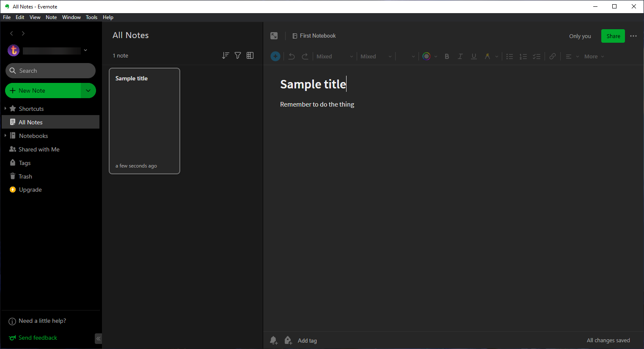Image resolution: width=644 pixels, height=349 pixels.
Task: Click the insert plus icon in toolbar
Action: pyautogui.click(x=275, y=56)
